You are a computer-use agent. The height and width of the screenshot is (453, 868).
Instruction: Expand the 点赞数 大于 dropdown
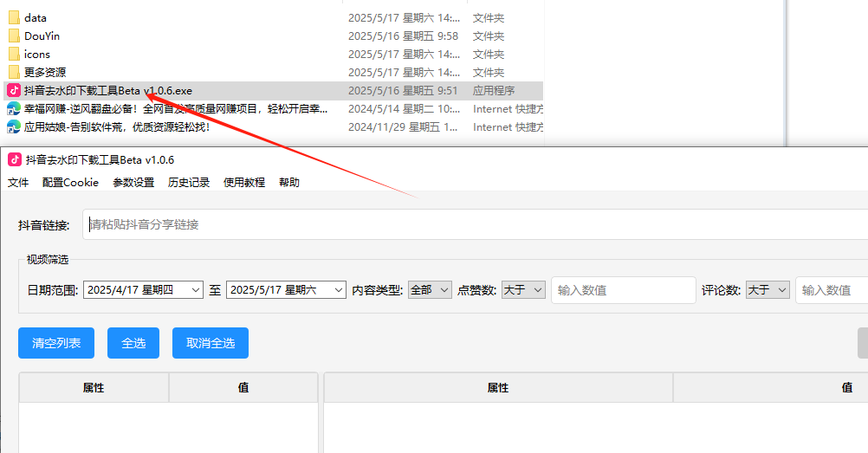524,289
